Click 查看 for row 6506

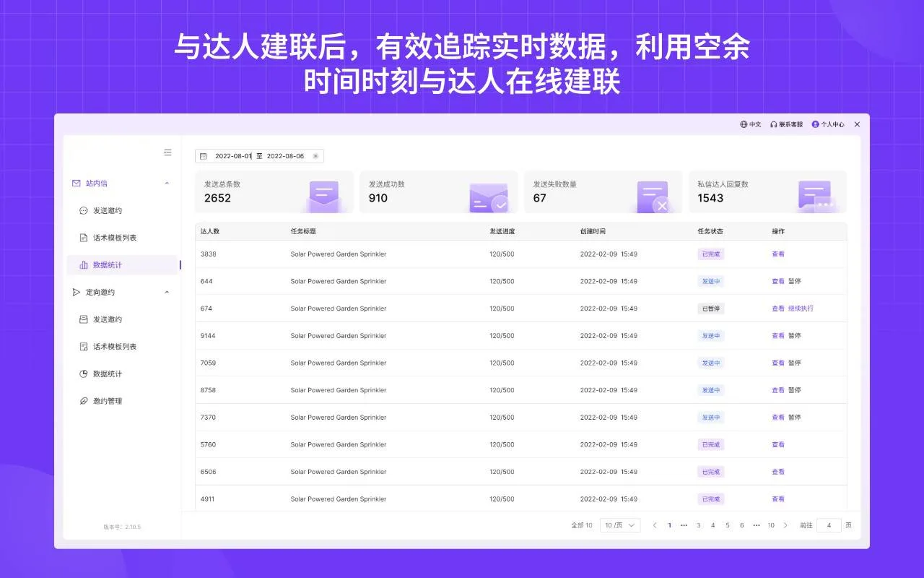(778, 472)
